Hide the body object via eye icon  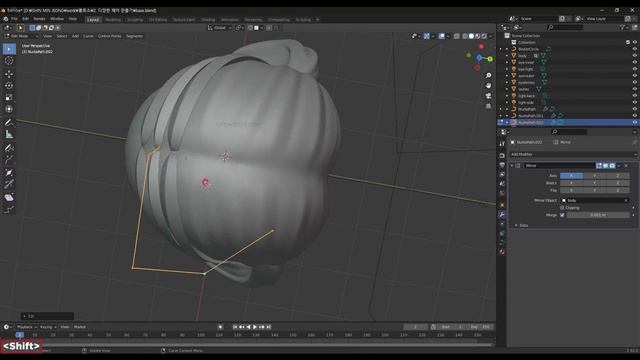pos(635,56)
